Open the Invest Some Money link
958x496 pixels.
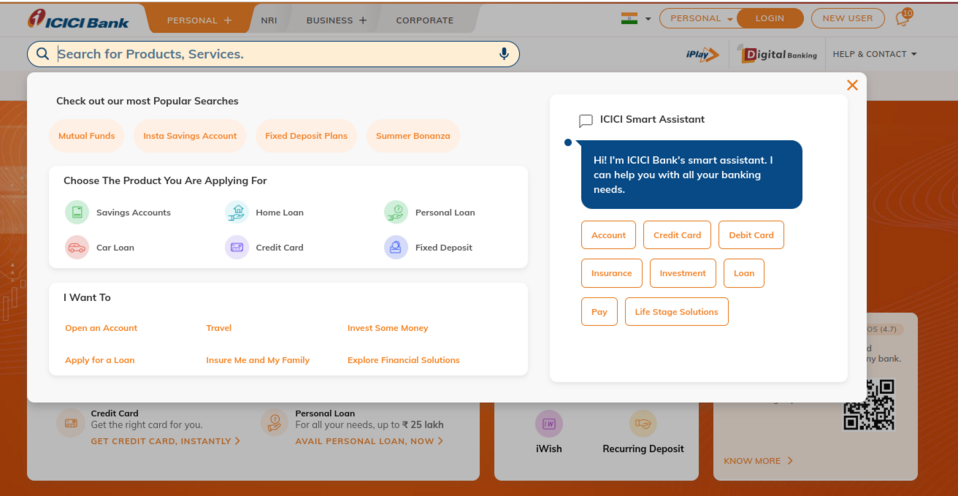[x=388, y=328]
